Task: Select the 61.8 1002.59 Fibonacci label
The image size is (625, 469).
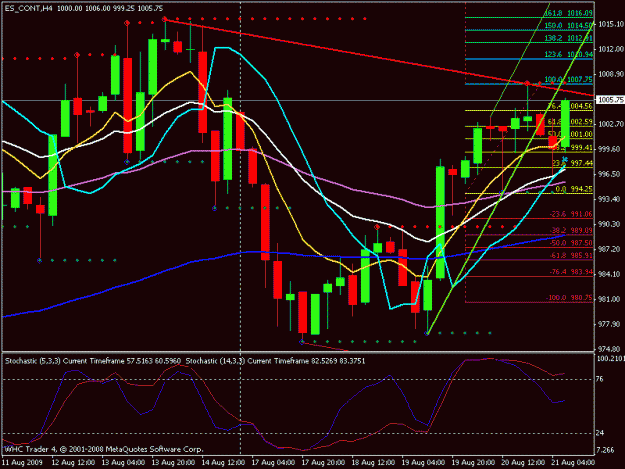Action: [x=570, y=122]
